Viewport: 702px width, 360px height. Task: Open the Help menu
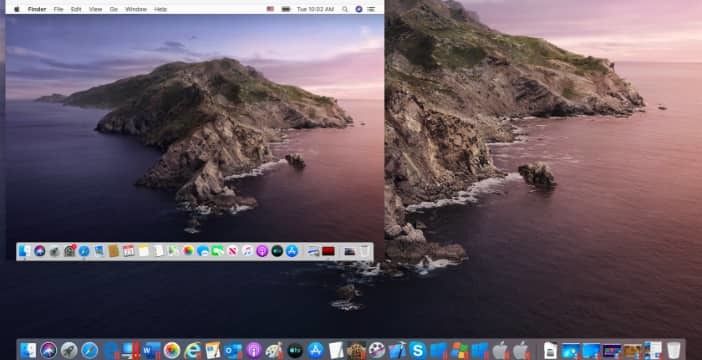[160, 9]
